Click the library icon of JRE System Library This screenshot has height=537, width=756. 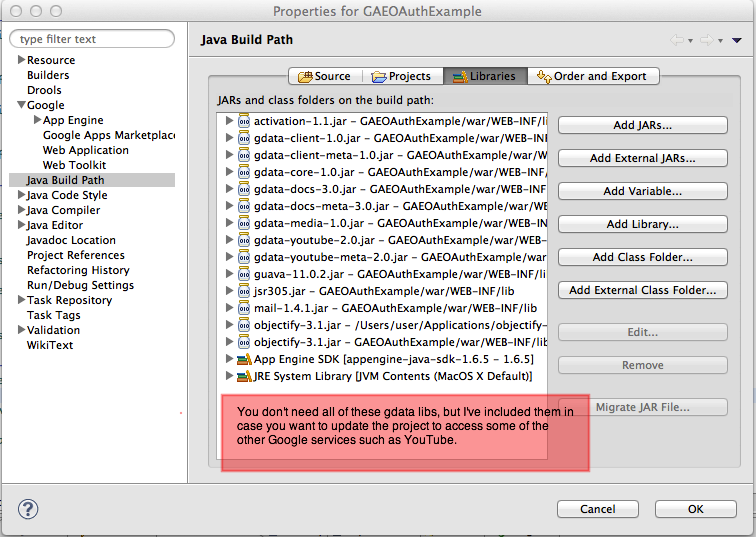[x=244, y=376]
